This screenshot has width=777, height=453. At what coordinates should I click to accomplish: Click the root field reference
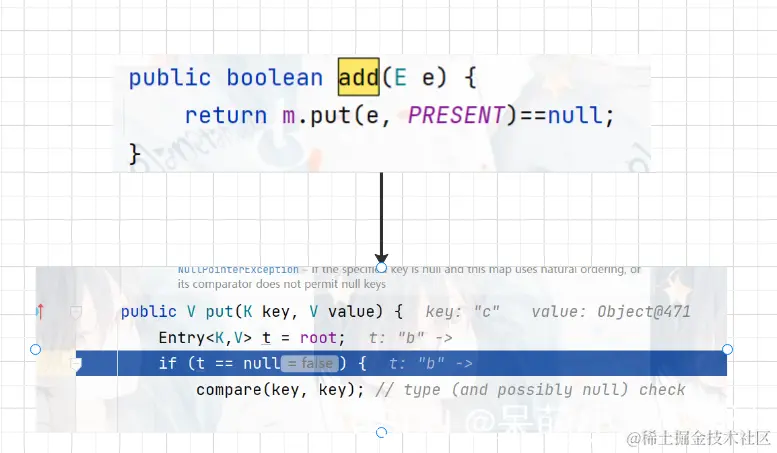point(318,338)
